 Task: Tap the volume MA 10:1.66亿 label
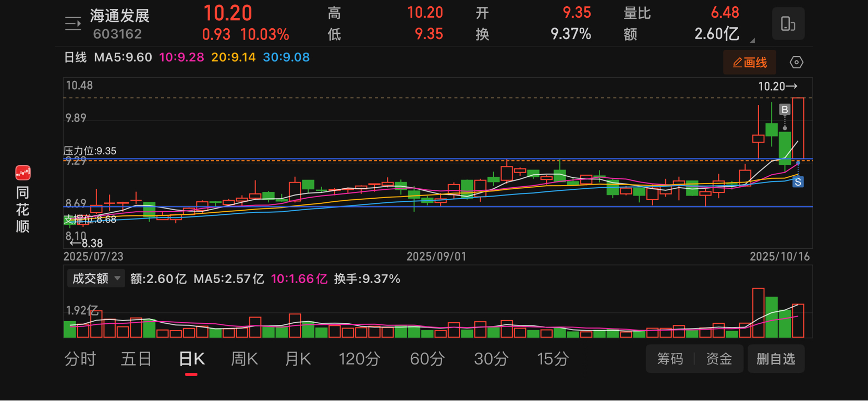[299, 279]
